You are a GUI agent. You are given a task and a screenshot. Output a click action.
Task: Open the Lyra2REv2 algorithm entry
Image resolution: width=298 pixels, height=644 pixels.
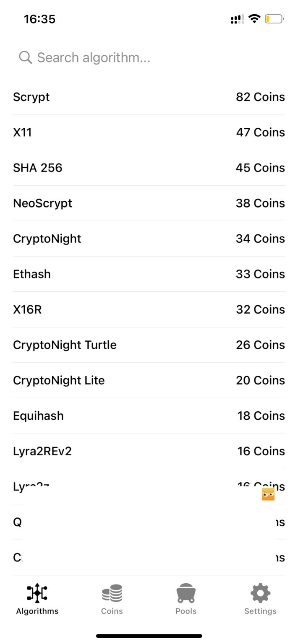[x=149, y=451]
